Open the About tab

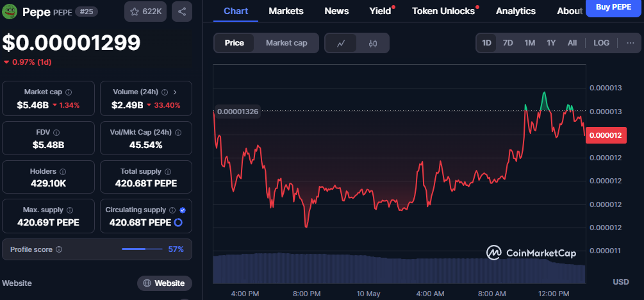570,11
